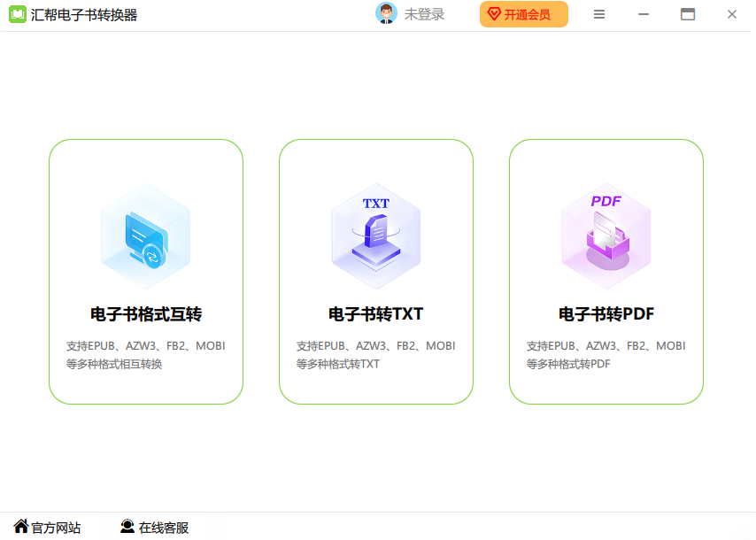Click the diamond icon in 开通会员 button
Viewport: 756px width, 540px height.
point(495,14)
